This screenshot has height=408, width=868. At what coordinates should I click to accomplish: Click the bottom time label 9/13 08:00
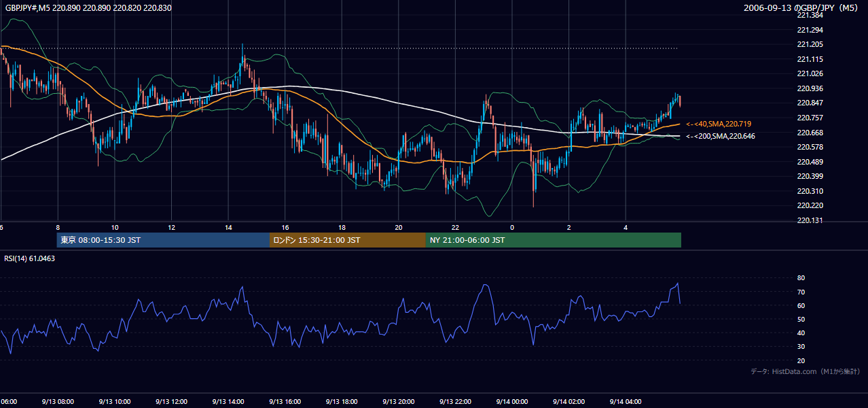pos(58,402)
